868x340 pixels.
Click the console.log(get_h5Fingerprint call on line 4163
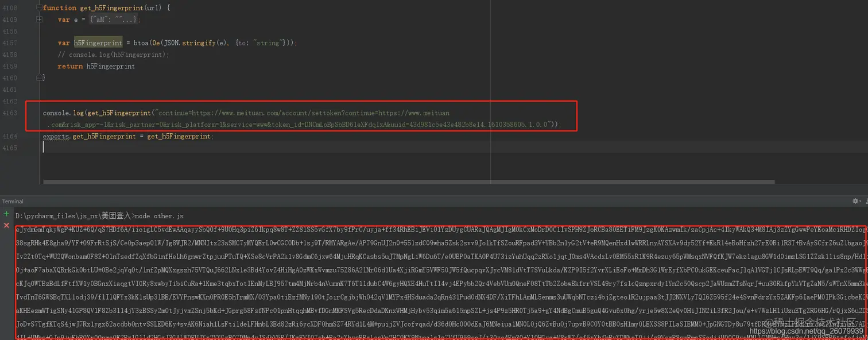[96, 113]
